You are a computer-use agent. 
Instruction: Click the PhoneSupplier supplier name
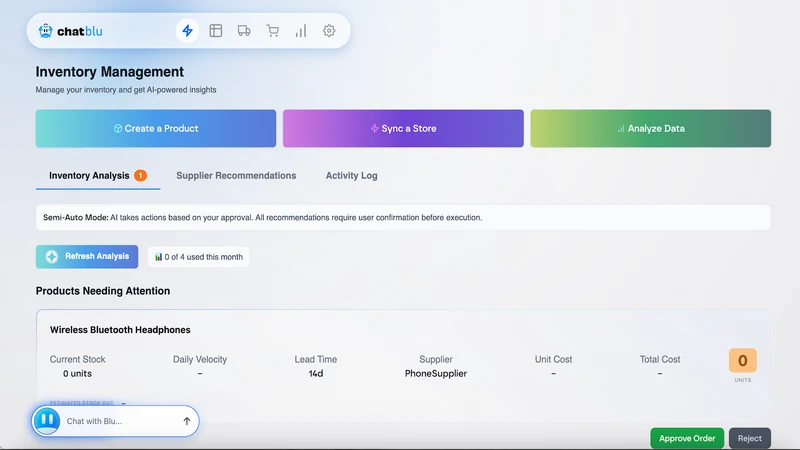pos(436,373)
